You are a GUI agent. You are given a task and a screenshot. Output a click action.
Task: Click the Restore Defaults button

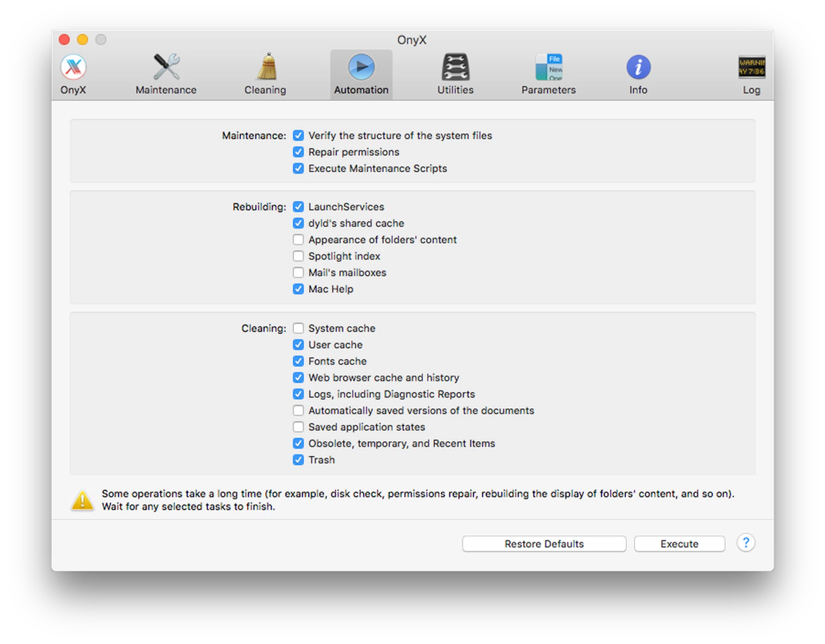544,544
